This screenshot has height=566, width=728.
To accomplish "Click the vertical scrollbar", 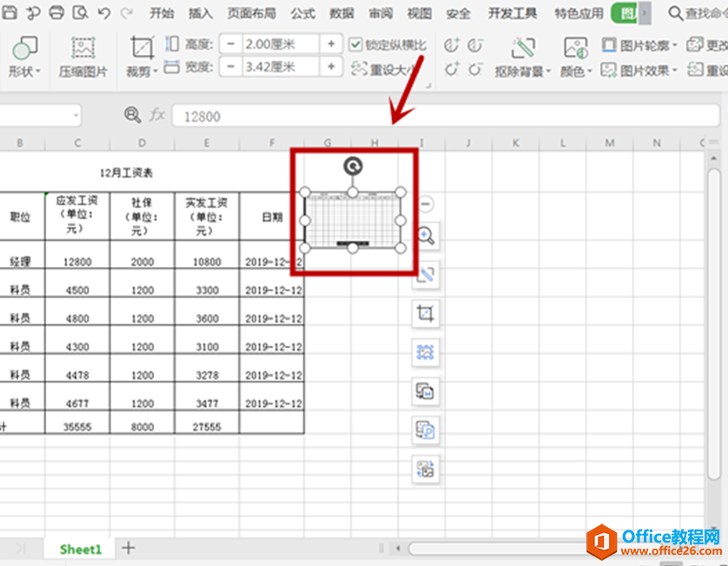I will [714, 325].
